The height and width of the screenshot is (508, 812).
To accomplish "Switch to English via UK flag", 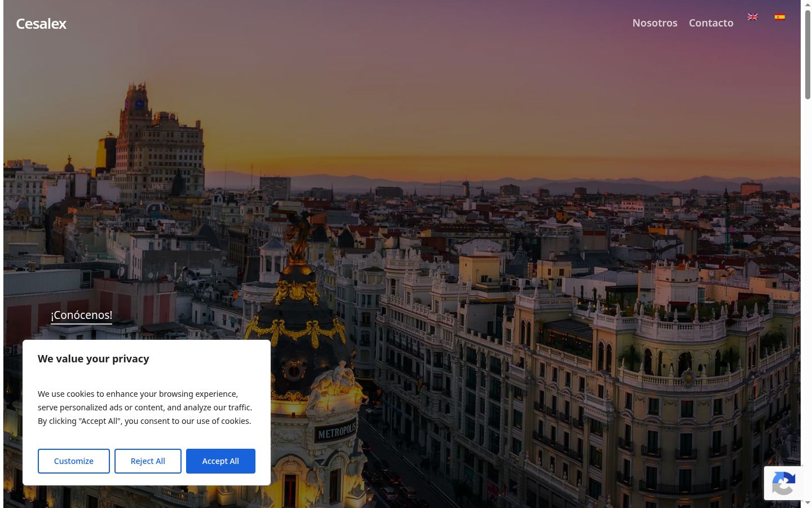I will click(x=752, y=17).
